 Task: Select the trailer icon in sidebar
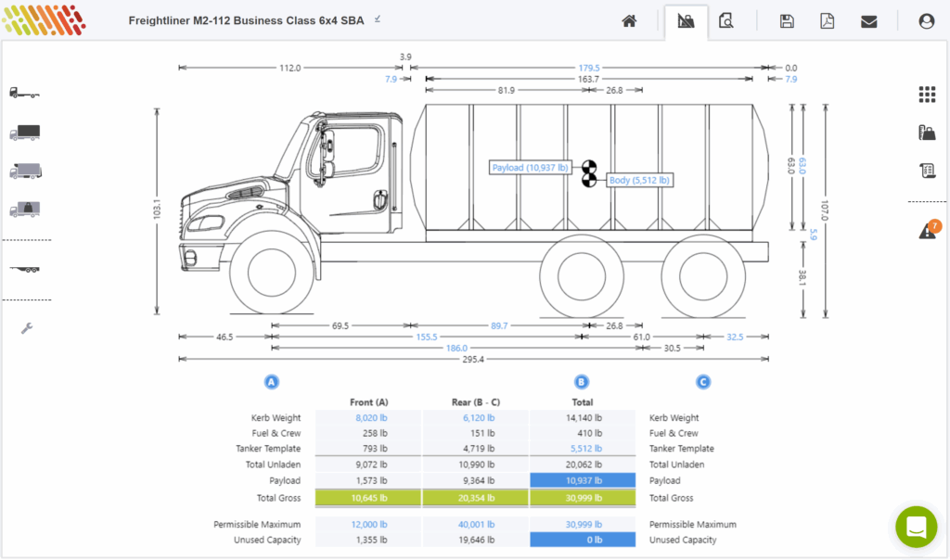coord(25,269)
